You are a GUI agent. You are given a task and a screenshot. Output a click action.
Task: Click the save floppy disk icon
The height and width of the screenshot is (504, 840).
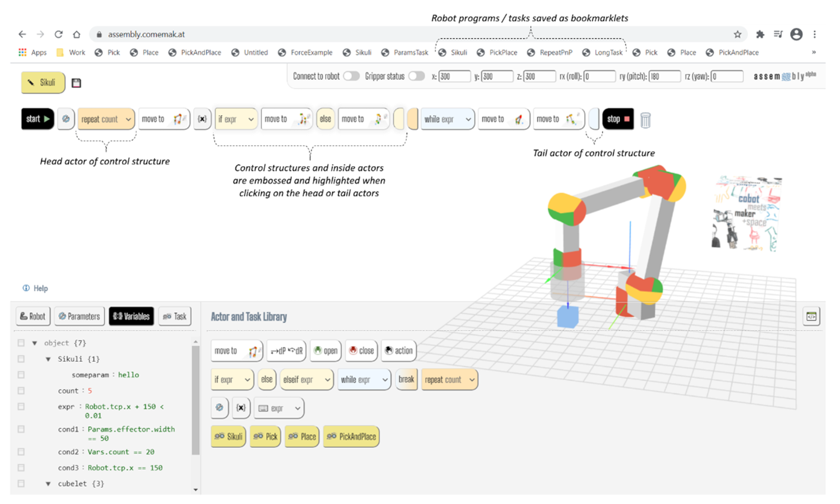(76, 83)
